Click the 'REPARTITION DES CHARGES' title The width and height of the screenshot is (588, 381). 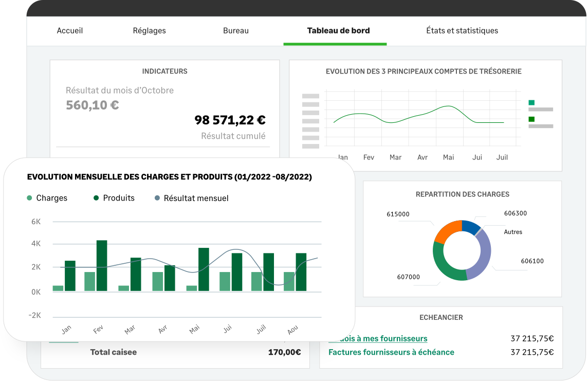click(x=463, y=194)
